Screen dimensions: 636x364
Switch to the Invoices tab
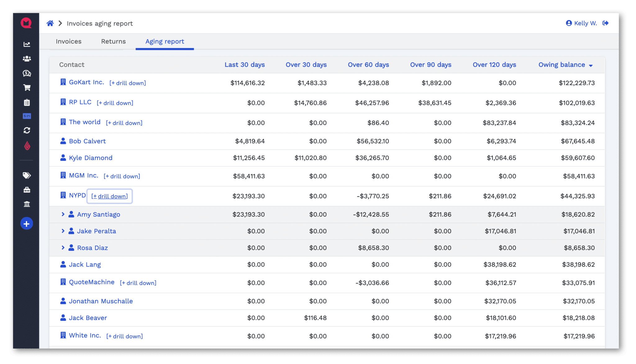coord(68,41)
